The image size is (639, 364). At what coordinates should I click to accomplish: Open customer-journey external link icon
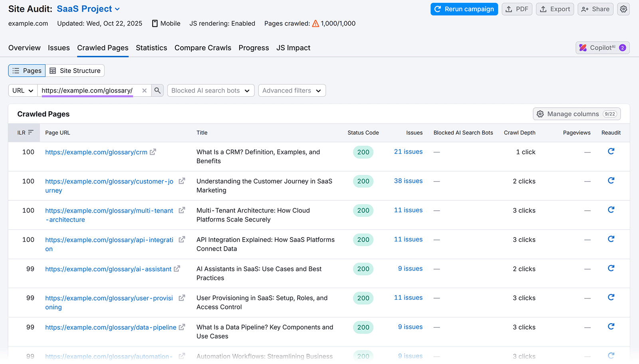pyautogui.click(x=182, y=181)
